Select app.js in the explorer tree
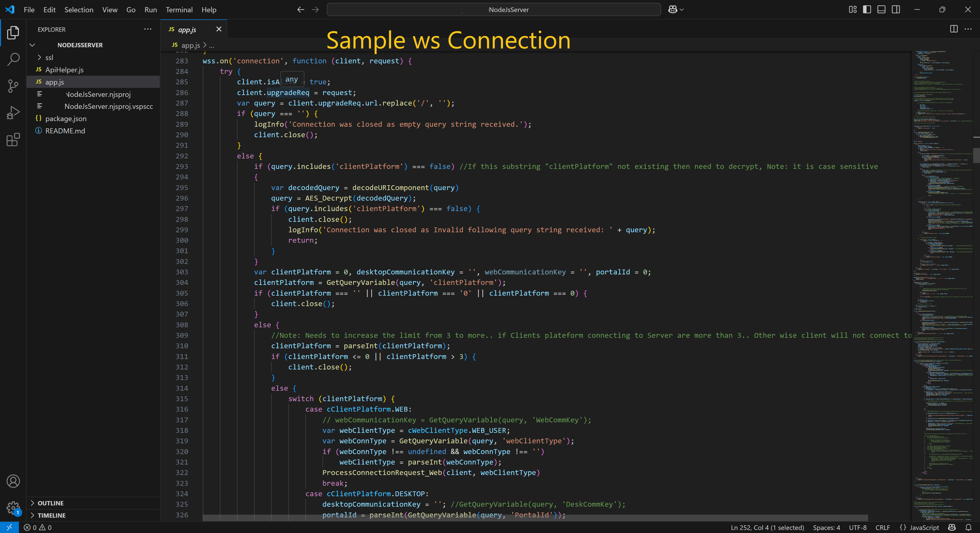 [93, 82]
